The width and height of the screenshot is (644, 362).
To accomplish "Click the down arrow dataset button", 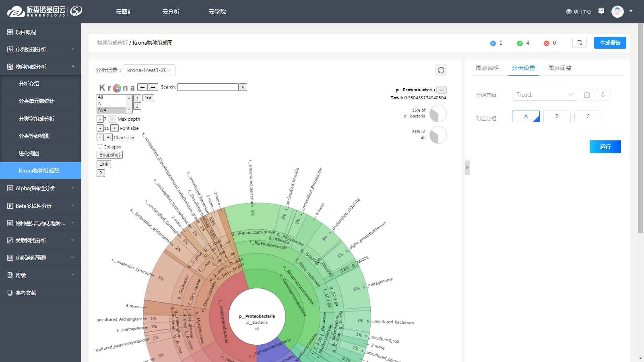I will pos(137,106).
